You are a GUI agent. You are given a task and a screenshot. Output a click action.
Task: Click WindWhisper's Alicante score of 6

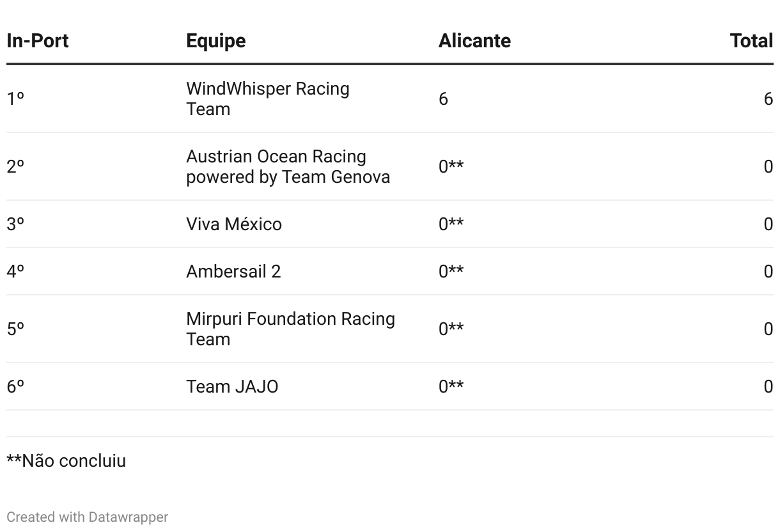coord(443,99)
